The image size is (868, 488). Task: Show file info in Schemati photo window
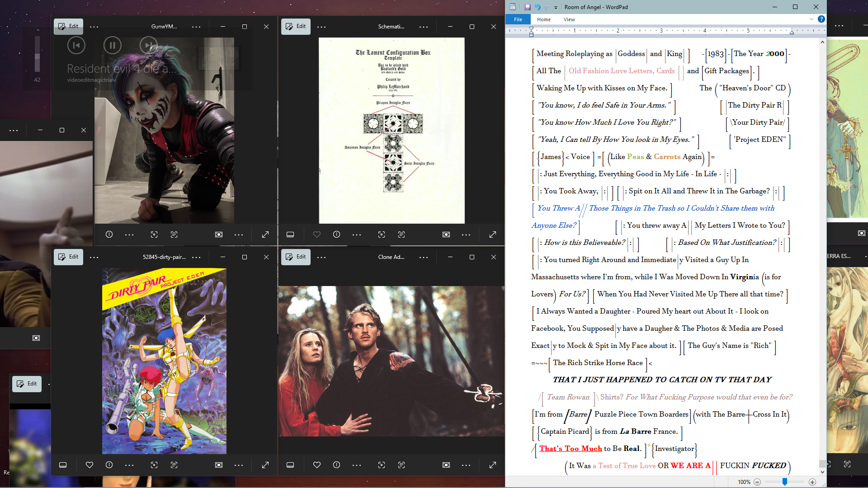(336, 235)
